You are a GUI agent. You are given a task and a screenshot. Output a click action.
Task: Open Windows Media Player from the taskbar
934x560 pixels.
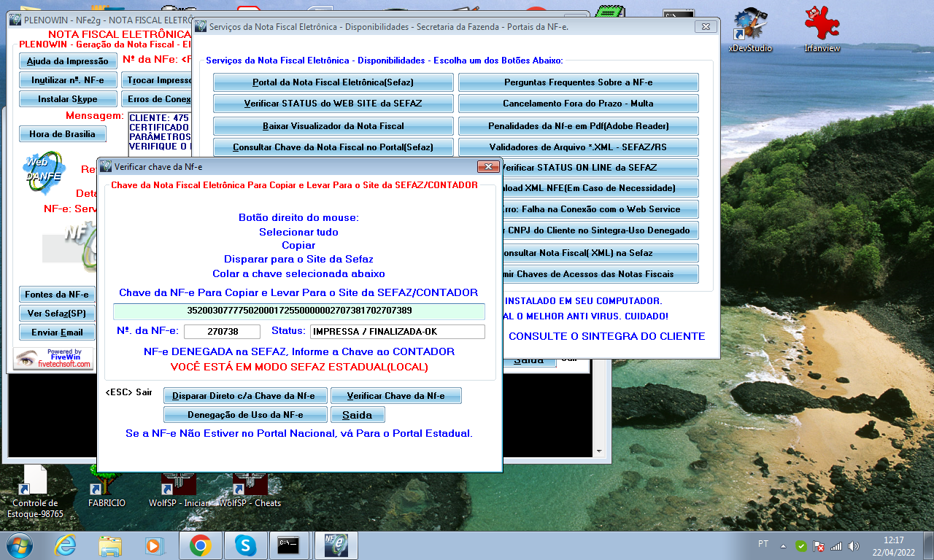point(154,545)
